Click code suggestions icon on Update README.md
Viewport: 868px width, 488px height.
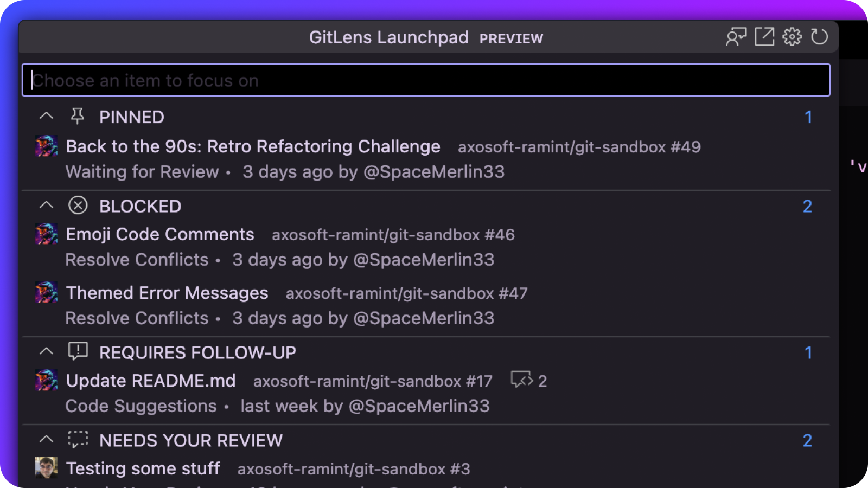(522, 380)
